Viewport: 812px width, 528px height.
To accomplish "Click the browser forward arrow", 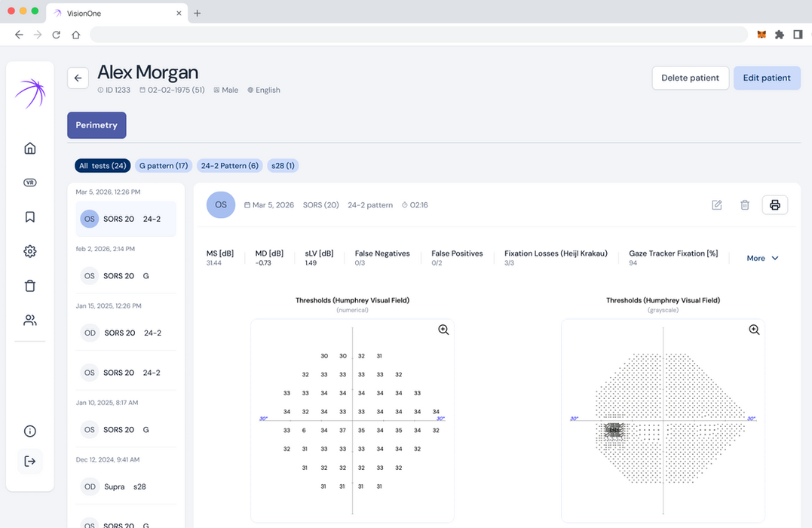I will (x=38, y=35).
